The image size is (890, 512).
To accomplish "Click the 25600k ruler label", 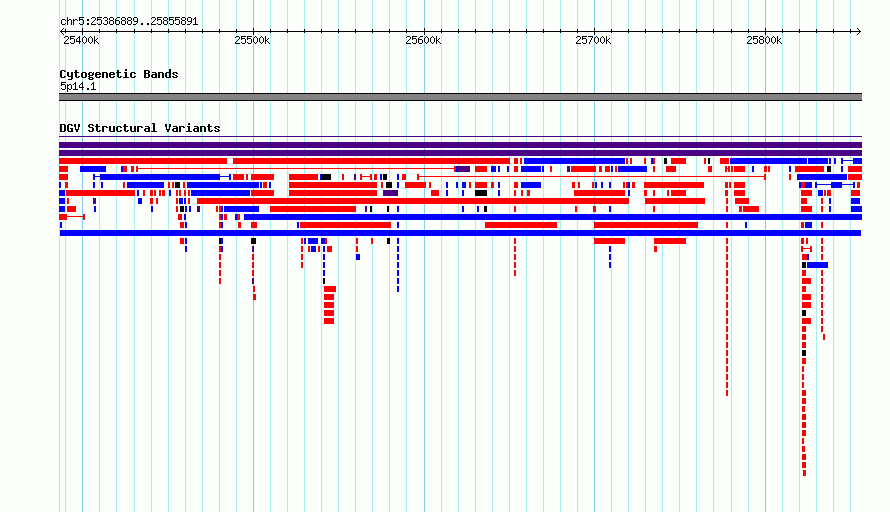I will click(423, 40).
